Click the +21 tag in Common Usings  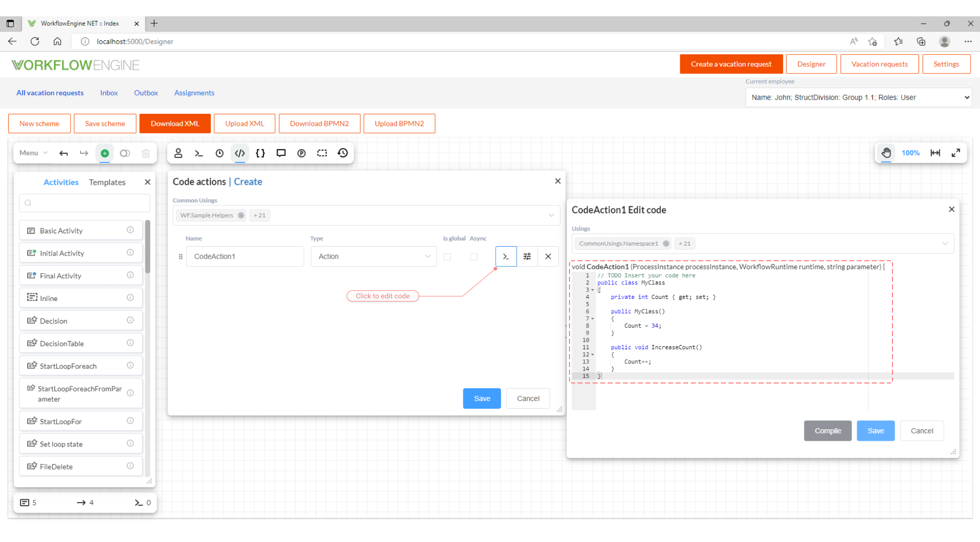coord(260,215)
